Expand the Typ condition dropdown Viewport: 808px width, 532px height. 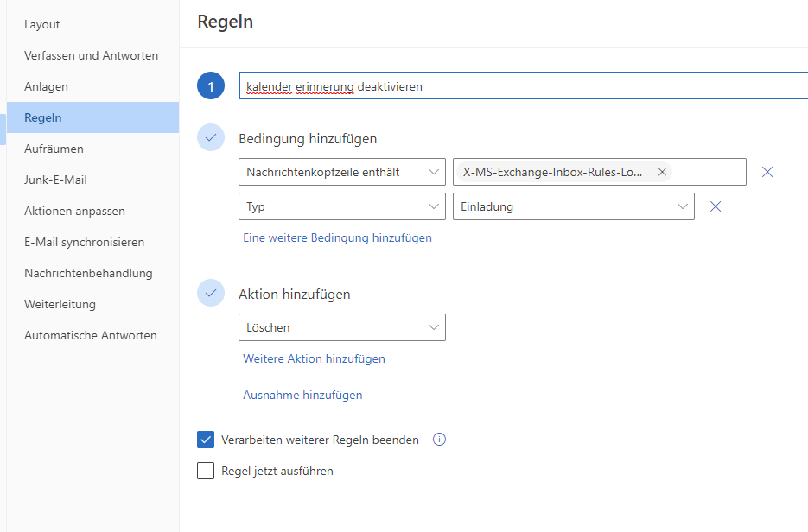(x=341, y=206)
